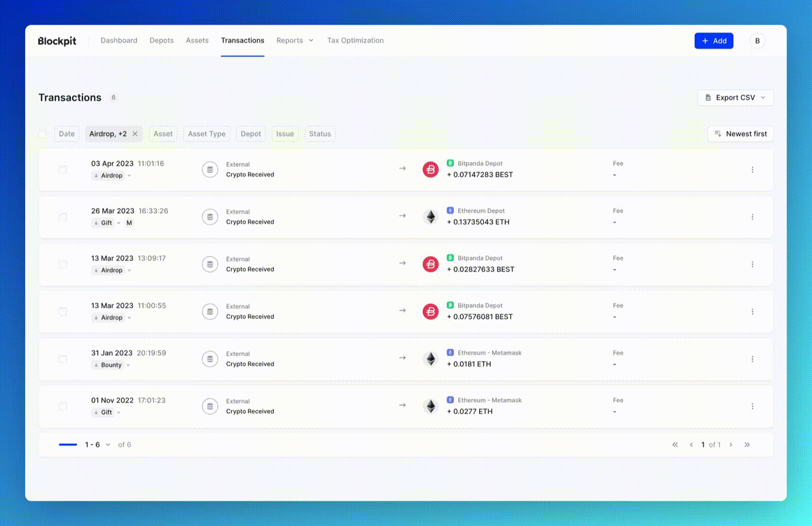812x526 pixels.
Task: Click ETH coin icon for 0.0277 ETH
Action: click(x=431, y=406)
